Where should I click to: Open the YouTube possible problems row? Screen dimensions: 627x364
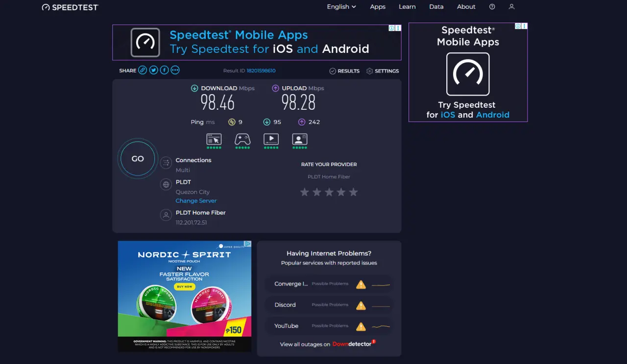coord(329,326)
